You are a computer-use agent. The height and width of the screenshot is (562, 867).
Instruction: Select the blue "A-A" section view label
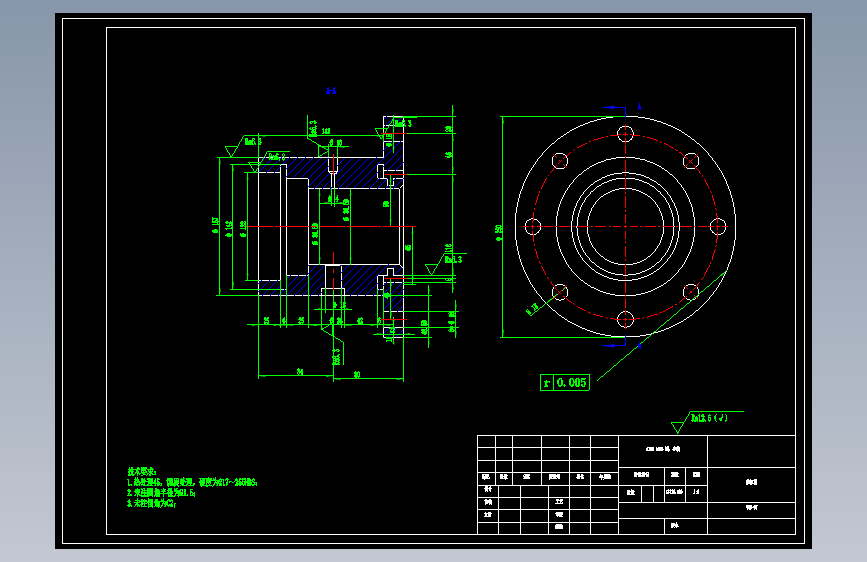[331, 91]
